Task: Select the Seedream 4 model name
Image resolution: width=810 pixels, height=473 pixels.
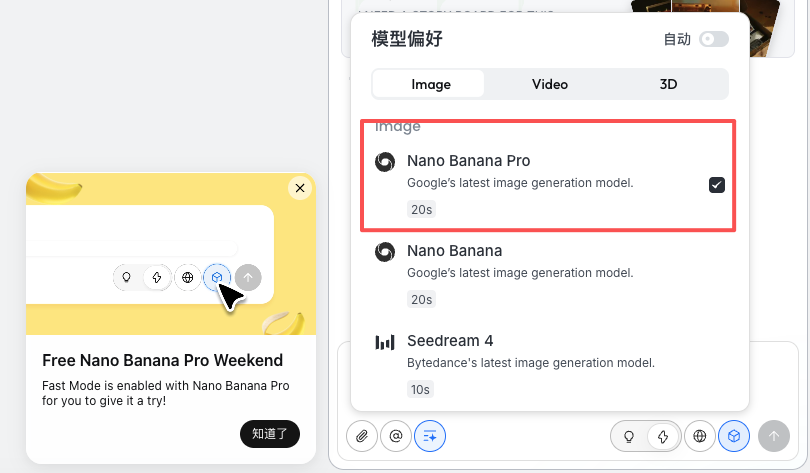Action: 450,341
